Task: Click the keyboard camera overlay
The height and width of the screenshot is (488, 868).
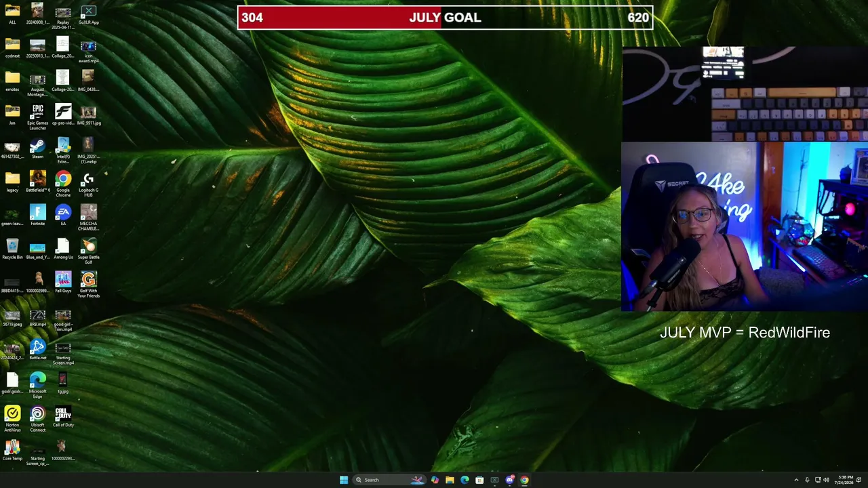Action: [x=745, y=94]
